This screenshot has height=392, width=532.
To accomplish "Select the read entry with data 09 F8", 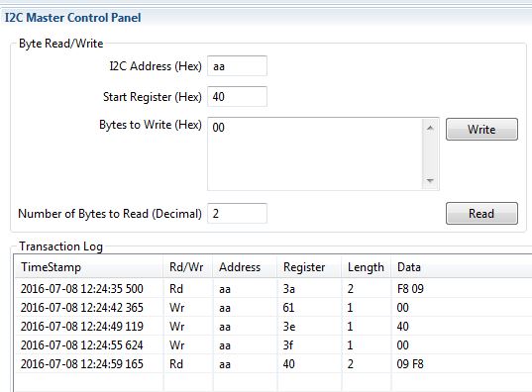I will pyautogui.click(x=273, y=364).
